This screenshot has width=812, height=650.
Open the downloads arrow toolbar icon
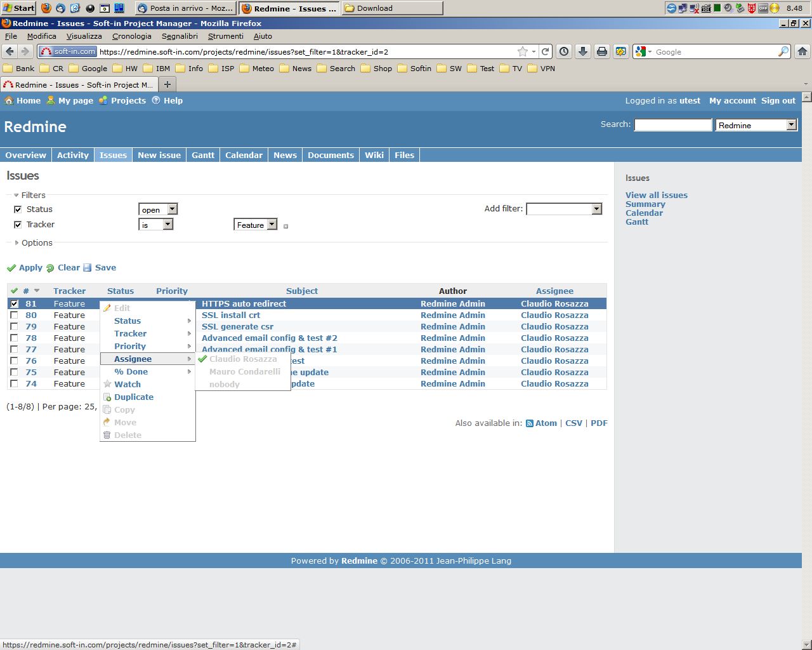point(583,51)
